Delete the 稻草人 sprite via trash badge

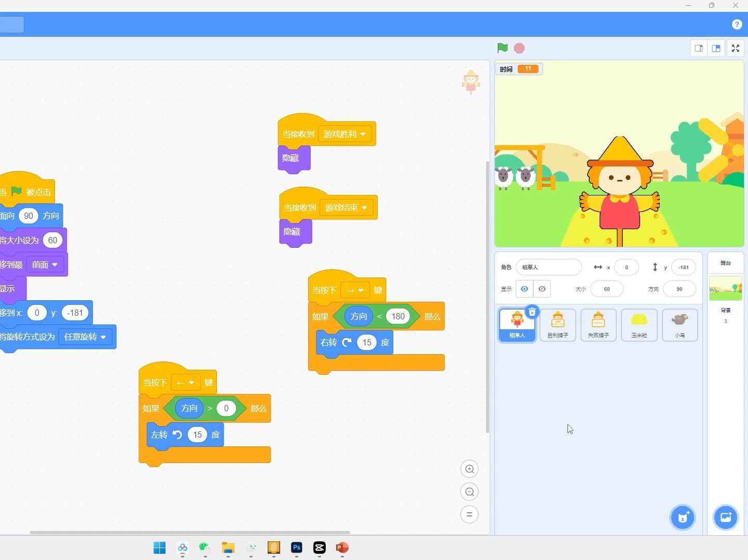click(x=533, y=312)
